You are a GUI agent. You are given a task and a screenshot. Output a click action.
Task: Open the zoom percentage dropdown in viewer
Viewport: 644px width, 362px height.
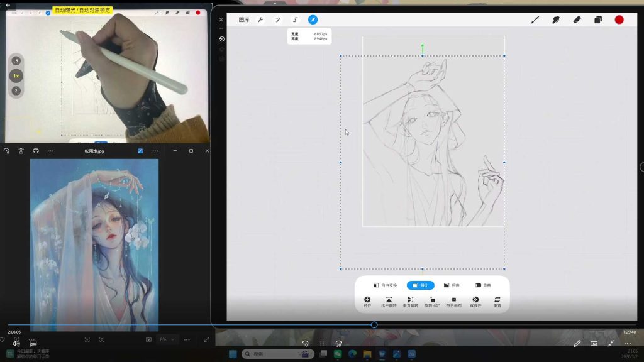pos(167,339)
